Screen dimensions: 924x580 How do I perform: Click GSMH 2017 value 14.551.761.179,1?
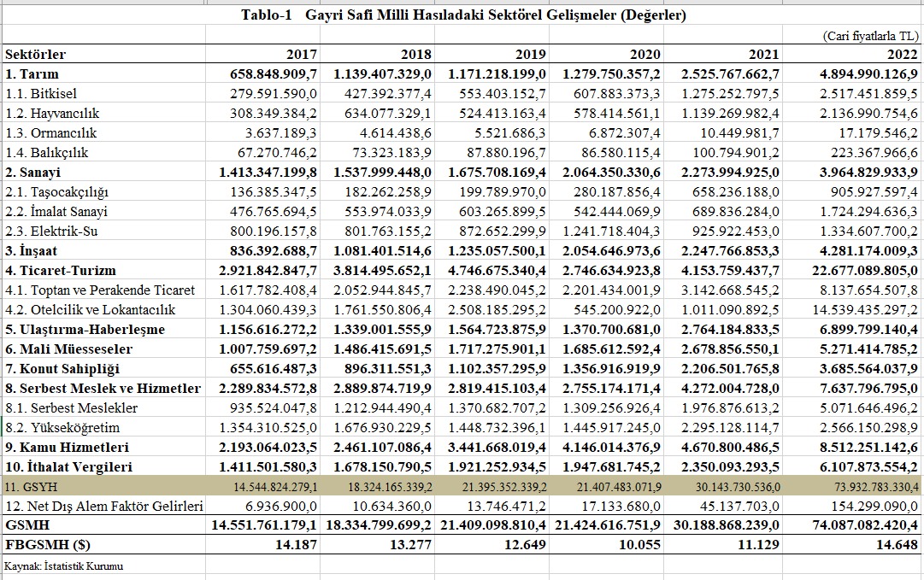265,525
